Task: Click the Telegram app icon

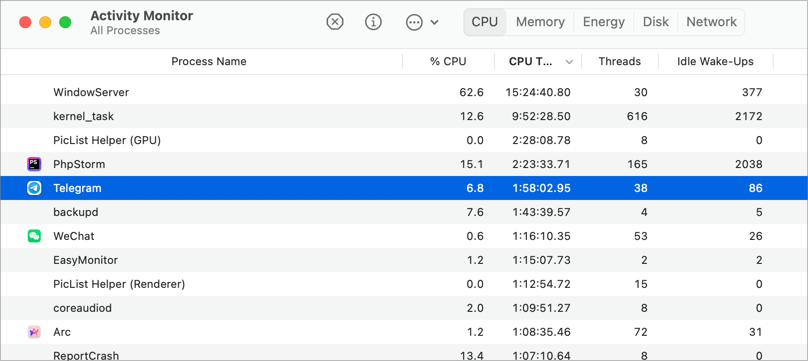Action: (x=34, y=188)
